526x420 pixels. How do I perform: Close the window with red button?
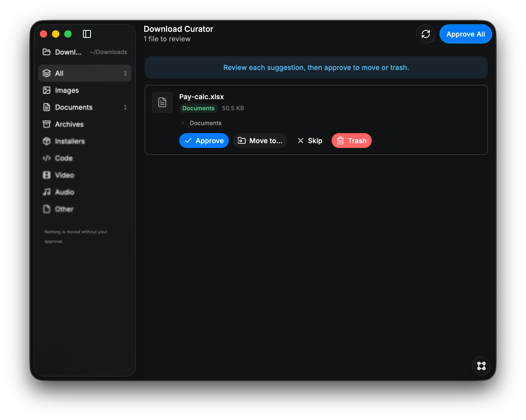click(x=43, y=34)
